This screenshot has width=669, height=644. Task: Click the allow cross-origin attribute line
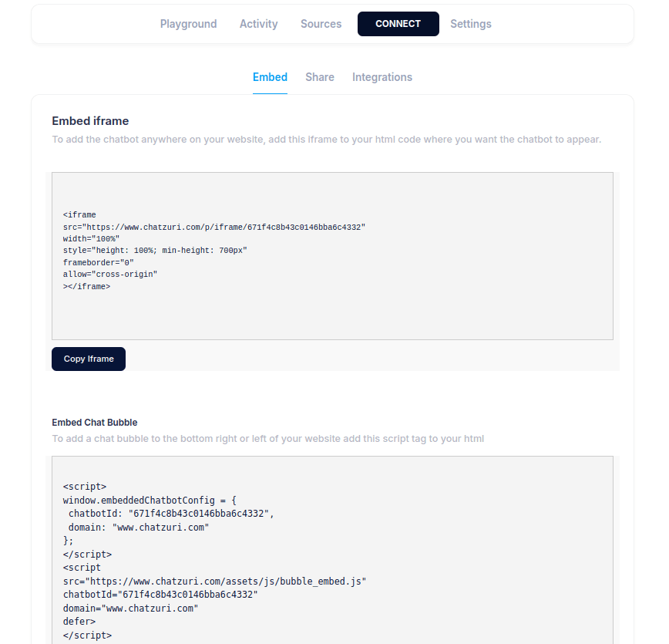click(x=109, y=274)
